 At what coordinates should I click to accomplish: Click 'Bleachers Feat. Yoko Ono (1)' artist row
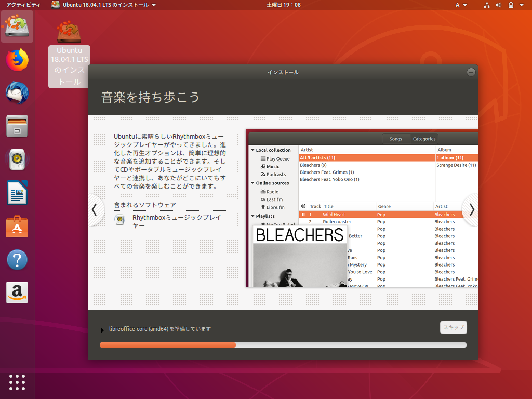(367, 179)
